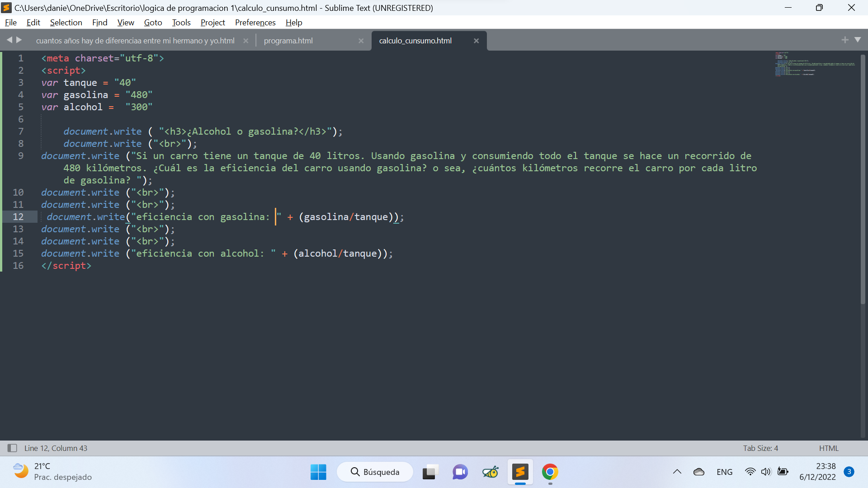The image size is (868, 488).
Task: Click the Line 12, Column 43 status text
Action: tap(56, 448)
